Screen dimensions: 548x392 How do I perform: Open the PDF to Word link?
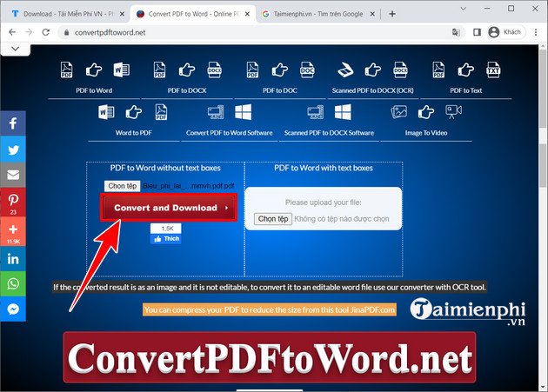[x=94, y=90]
